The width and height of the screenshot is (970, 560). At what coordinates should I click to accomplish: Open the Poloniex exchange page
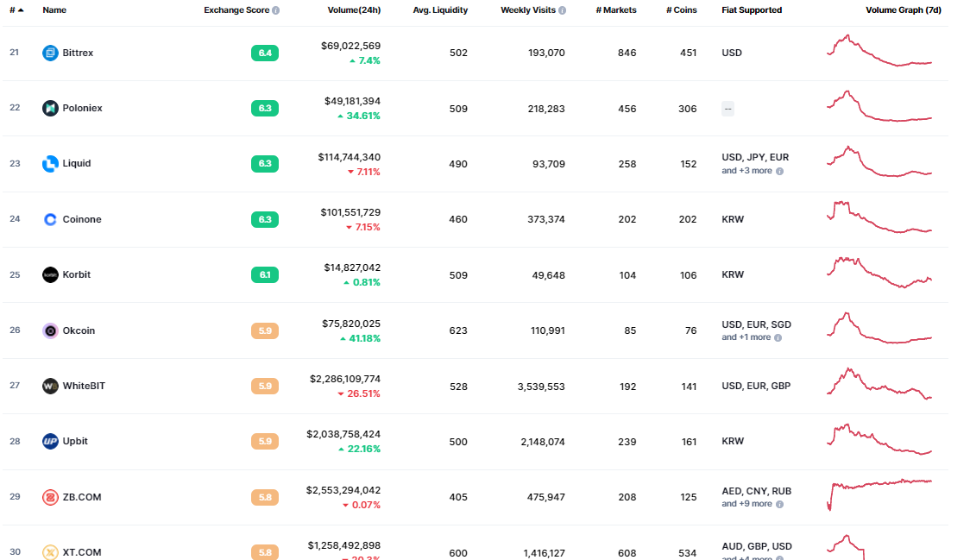click(82, 108)
